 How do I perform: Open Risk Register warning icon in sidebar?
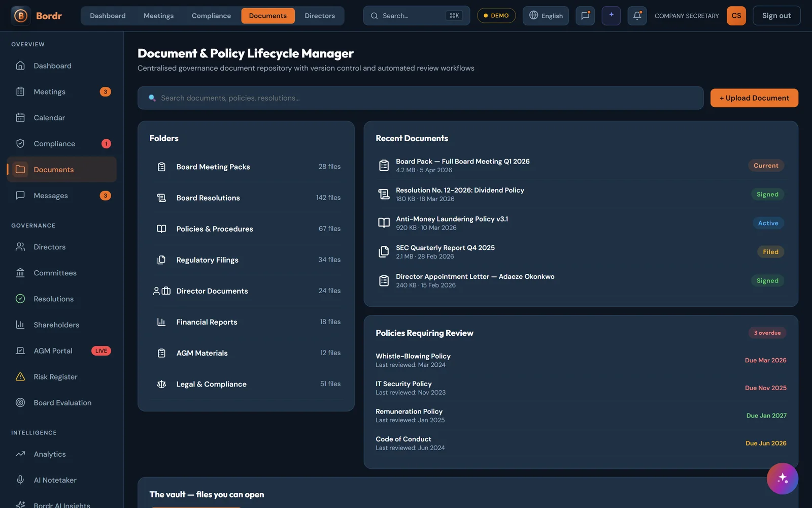click(x=20, y=376)
